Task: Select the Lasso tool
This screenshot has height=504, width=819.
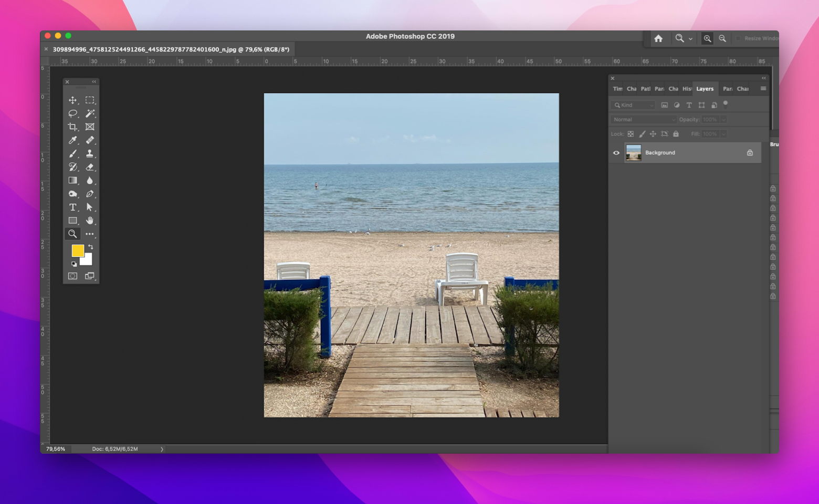Action: point(72,114)
